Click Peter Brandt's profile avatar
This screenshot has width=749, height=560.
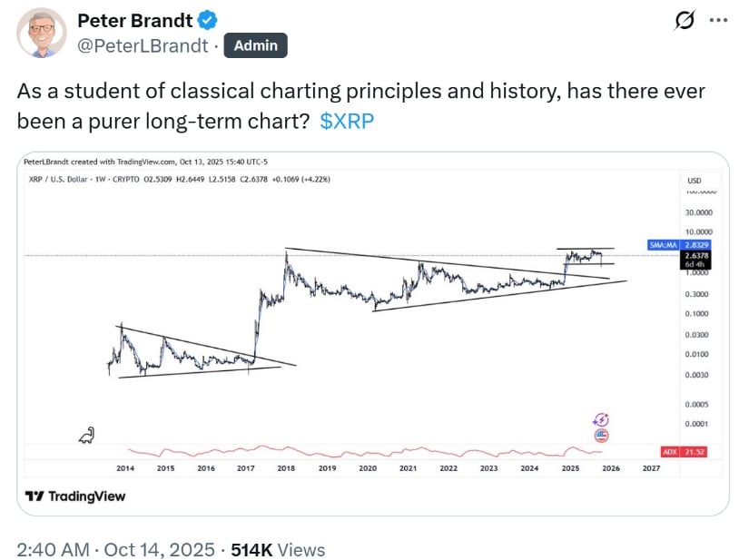coord(42,33)
